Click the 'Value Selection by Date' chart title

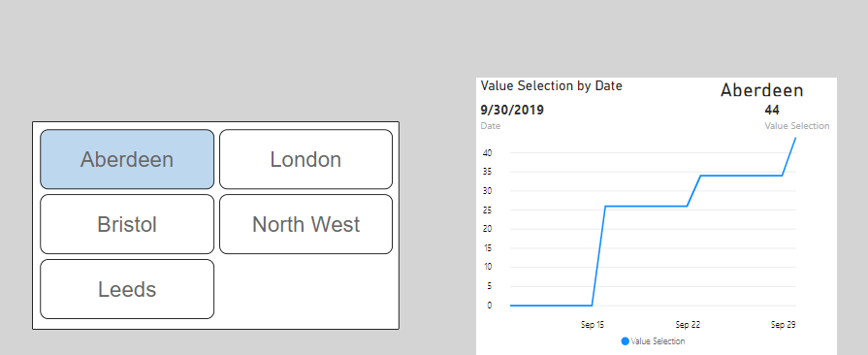click(x=552, y=86)
